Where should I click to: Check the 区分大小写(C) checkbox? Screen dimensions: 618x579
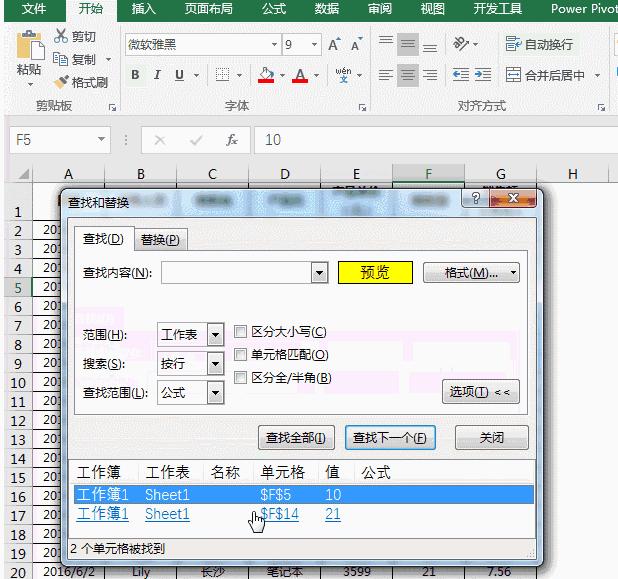(x=240, y=331)
